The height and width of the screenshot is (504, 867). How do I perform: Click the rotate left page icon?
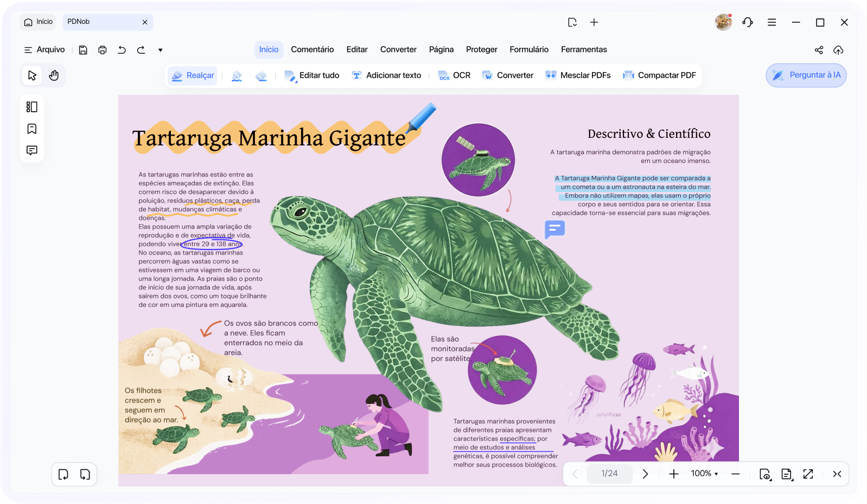pyautogui.click(x=63, y=474)
